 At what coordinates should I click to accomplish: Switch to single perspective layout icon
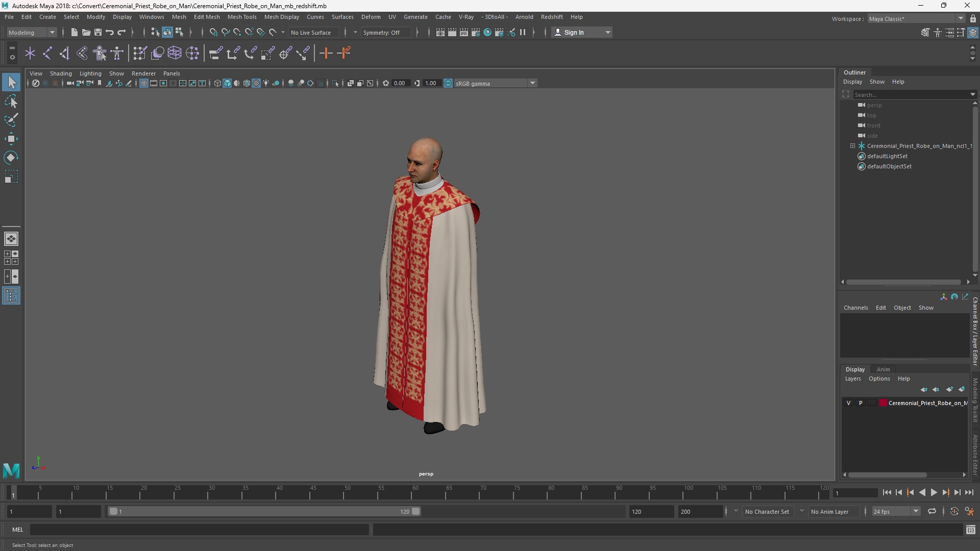pos(11,238)
